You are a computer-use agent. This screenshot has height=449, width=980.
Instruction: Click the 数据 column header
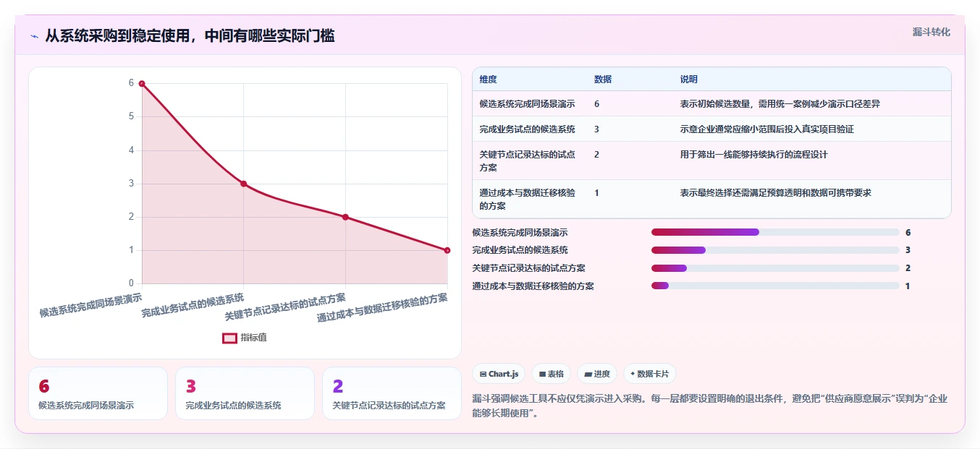point(603,80)
